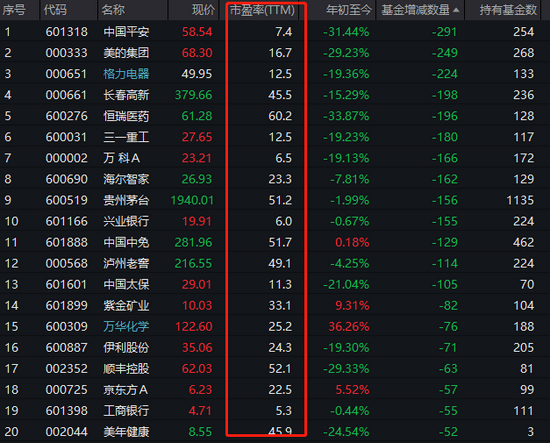Click stock code 000568
This screenshot has width=550, height=443.
66,263
